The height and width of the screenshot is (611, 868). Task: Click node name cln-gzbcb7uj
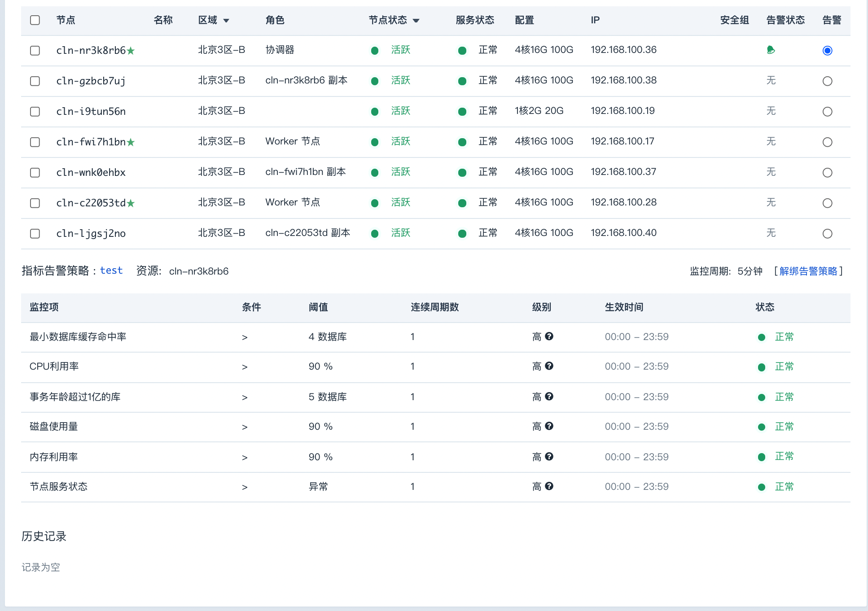pos(91,81)
